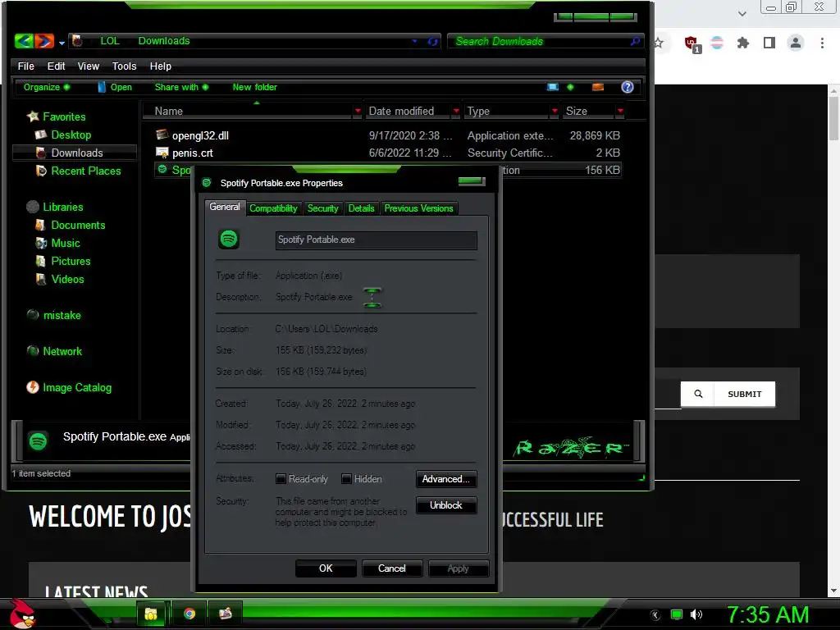Image resolution: width=840 pixels, height=630 pixels.
Task: Click SUBMIT on the web page
Action: [744, 395]
